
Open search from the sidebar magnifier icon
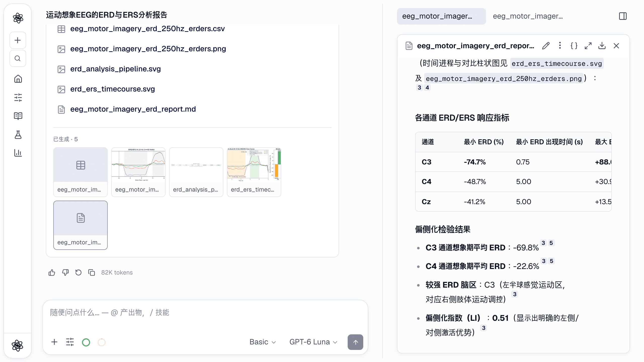coord(18,58)
